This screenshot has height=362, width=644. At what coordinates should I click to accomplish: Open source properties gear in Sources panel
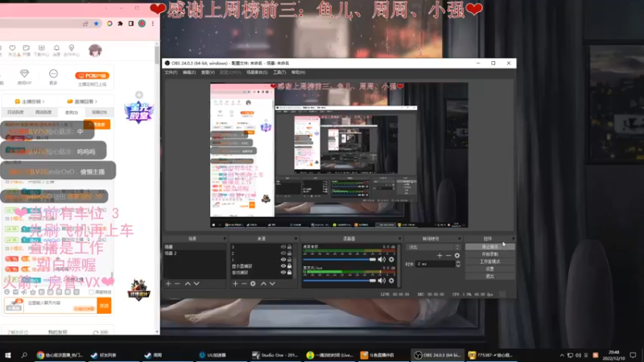click(x=253, y=284)
